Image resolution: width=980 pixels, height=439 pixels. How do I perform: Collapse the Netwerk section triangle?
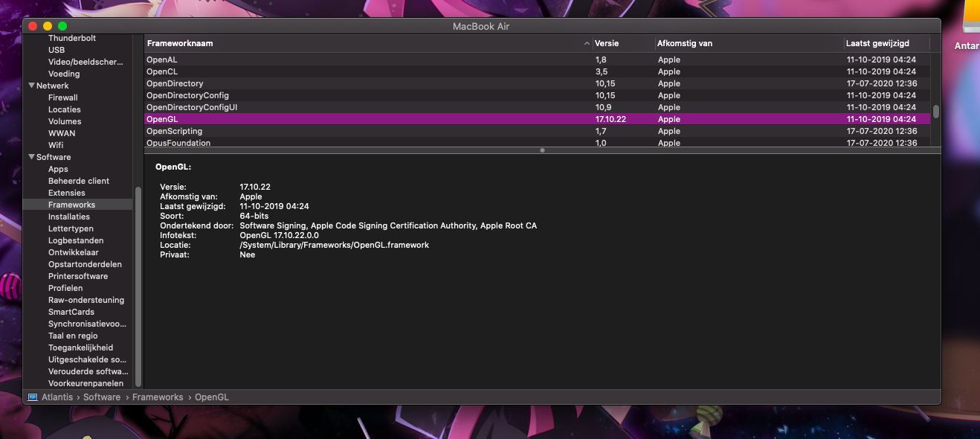click(x=31, y=86)
